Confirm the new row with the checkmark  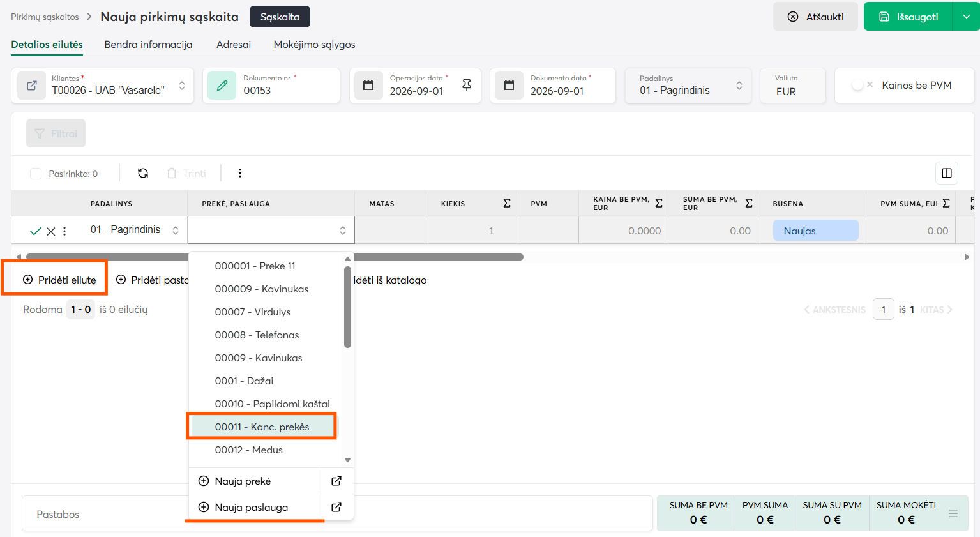point(36,231)
